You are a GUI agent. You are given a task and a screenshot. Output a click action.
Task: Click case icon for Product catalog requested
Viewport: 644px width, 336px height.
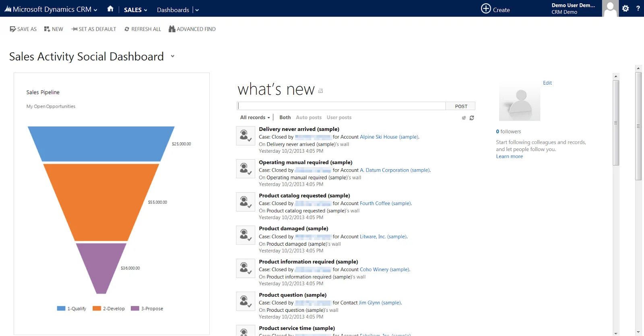point(246,202)
